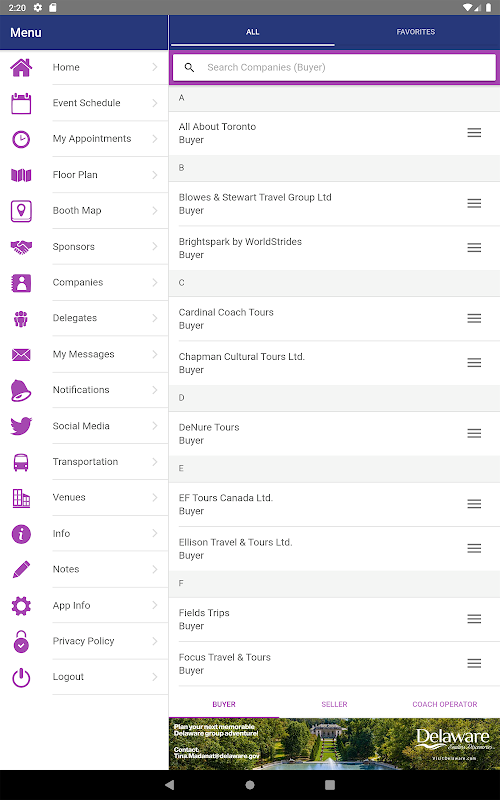This screenshot has height=800, width=500.
Task: Open the Home house icon
Action: (21, 67)
